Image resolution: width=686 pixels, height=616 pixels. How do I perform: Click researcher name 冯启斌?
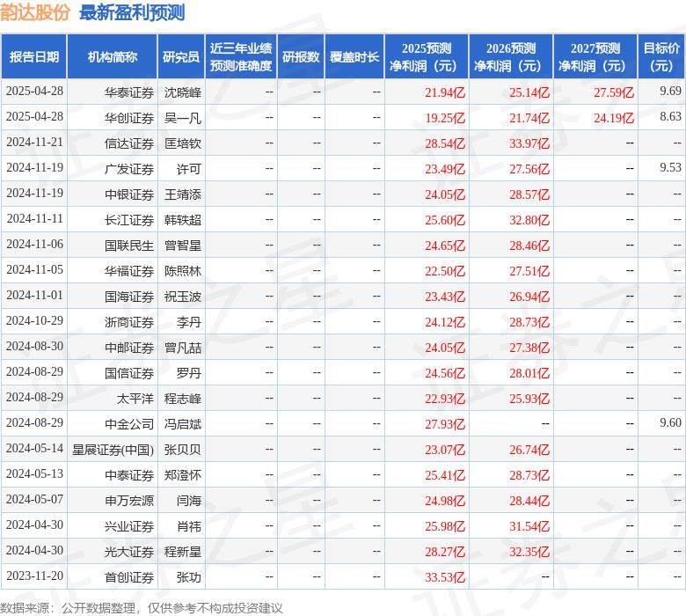click(183, 424)
